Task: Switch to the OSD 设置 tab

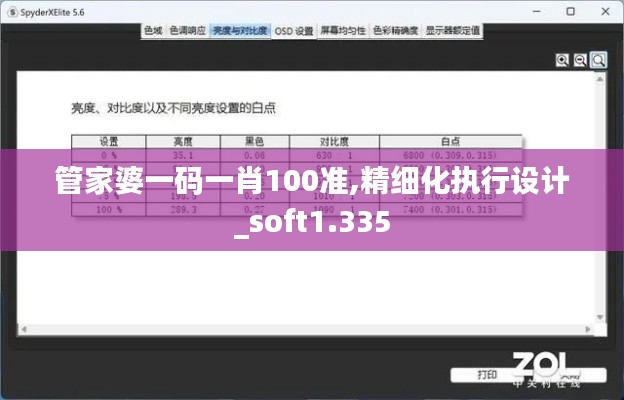Action: 294,31
